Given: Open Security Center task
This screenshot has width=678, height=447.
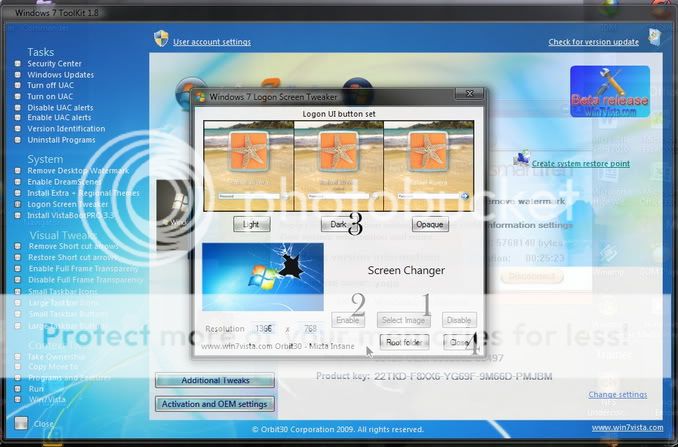Looking at the screenshot, I should pyautogui.click(x=54, y=64).
